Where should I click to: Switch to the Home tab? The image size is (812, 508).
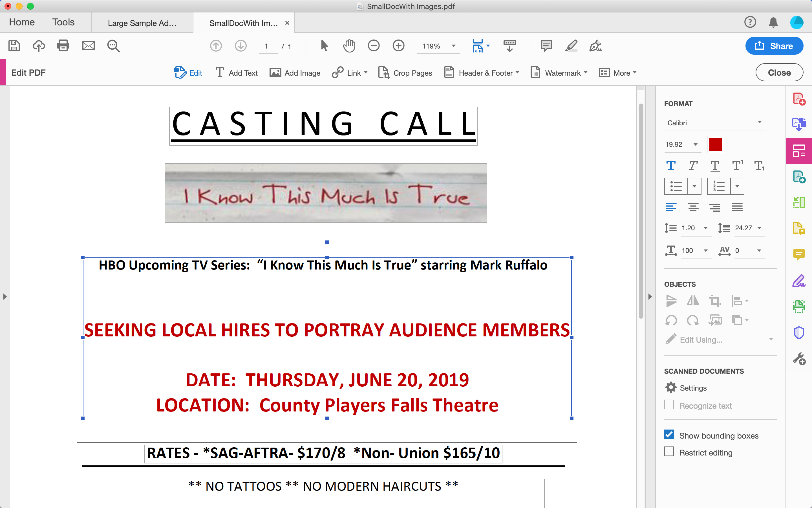pos(22,22)
